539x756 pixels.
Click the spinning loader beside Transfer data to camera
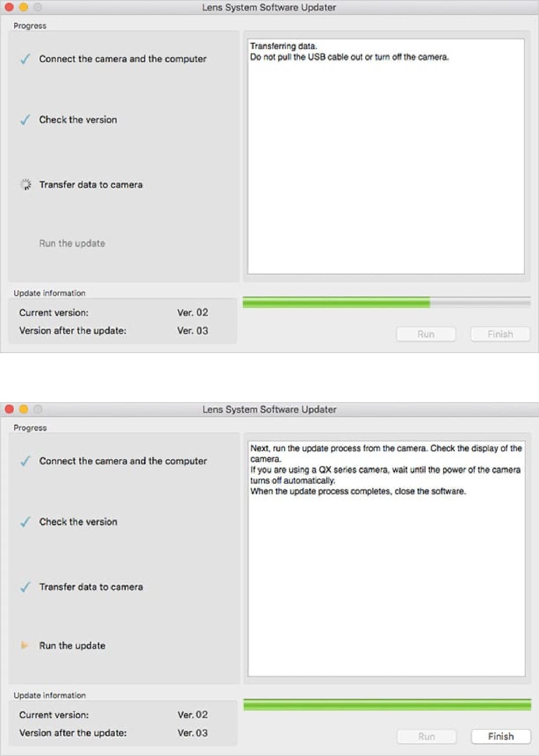point(25,185)
